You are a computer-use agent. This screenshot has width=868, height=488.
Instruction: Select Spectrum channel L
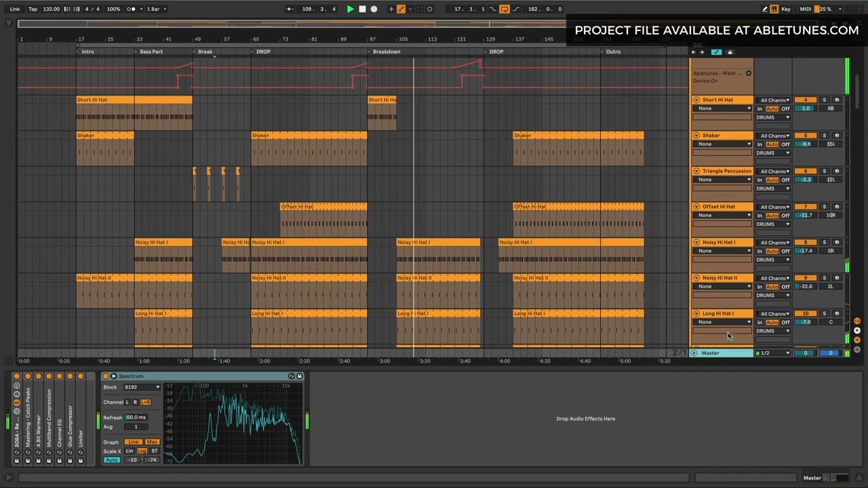coord(127,402)
